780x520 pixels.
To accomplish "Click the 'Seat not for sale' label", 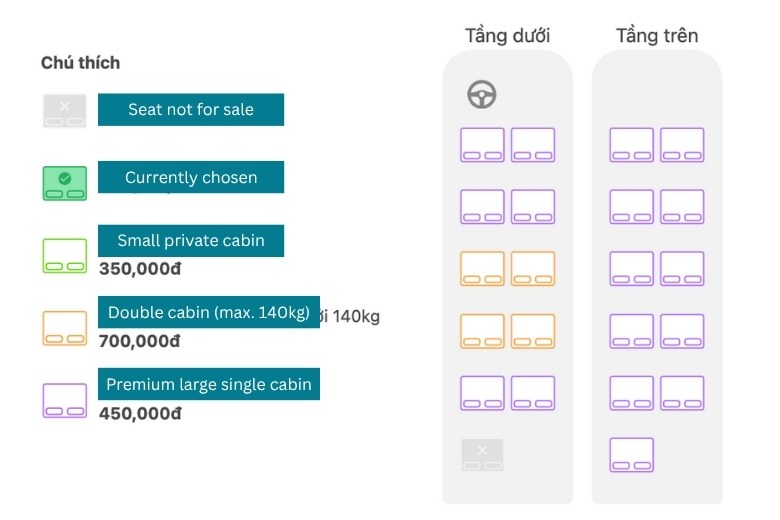I will click(191, 110).
